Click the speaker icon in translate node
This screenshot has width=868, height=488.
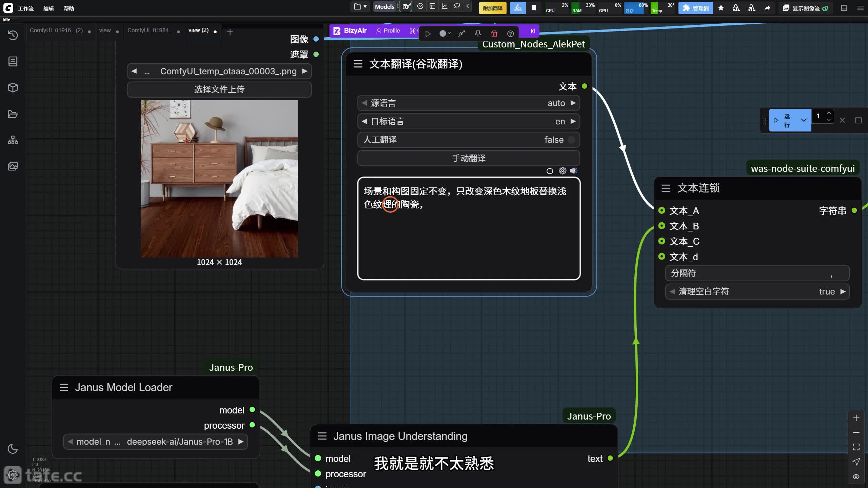coord(574,170)
